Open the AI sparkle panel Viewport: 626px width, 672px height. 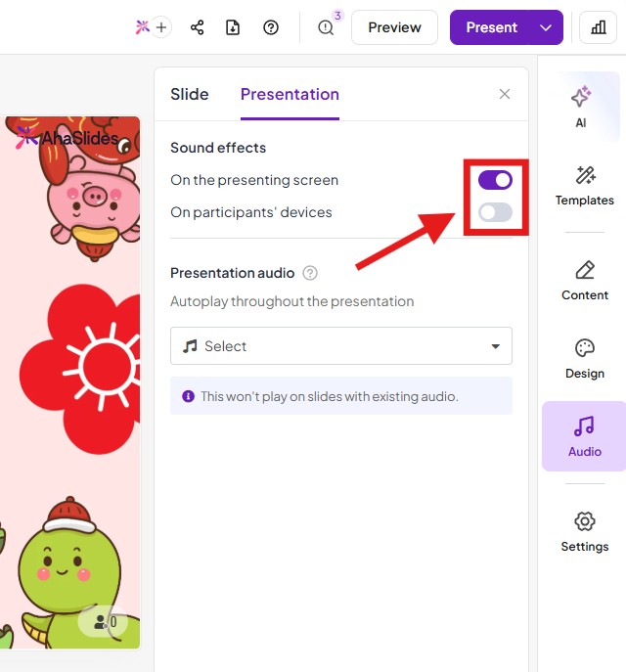pyautogui.click(x=581, y=107)
